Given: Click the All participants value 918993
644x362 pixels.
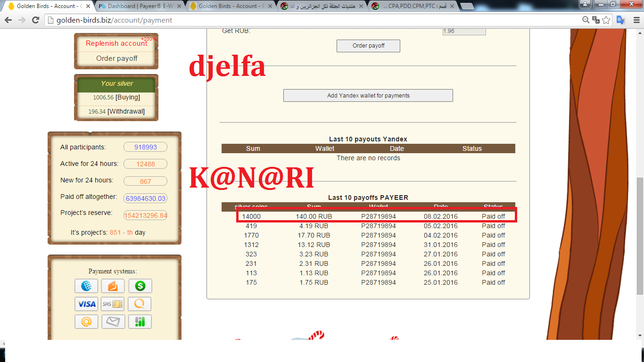Looking at the screenshot, I should point(145,147).
